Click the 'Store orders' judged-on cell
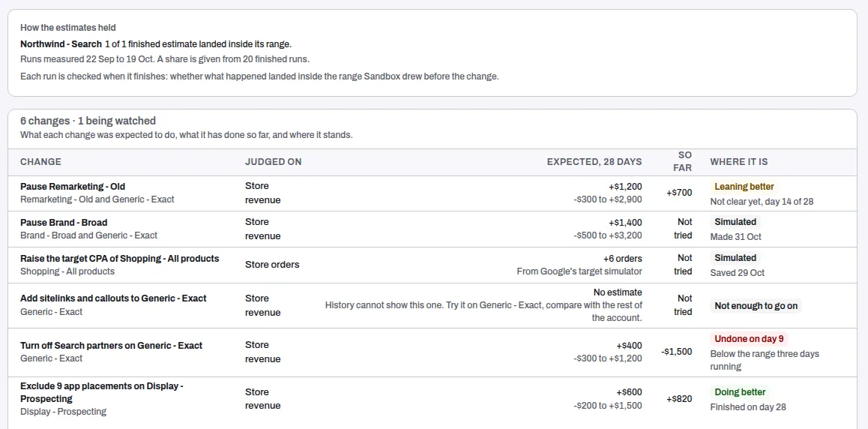The height and width of the screenshot is (429, 868). pos(272,265)
